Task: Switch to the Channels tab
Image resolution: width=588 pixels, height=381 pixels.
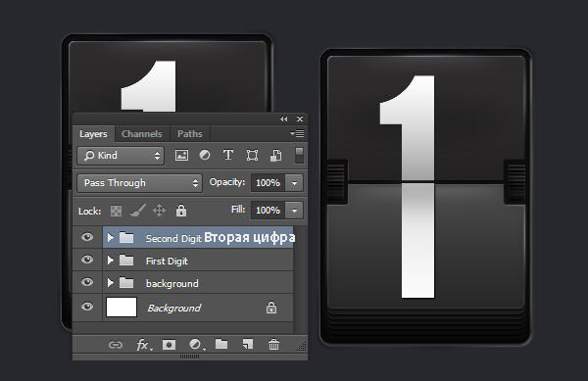Action: tap(142, 134)
